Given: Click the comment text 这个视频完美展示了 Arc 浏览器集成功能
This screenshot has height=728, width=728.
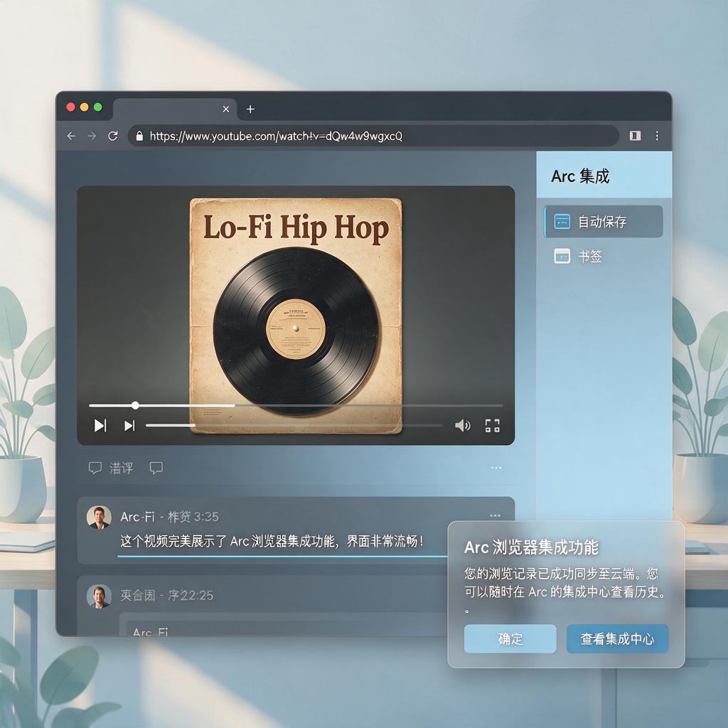Looking at the screenshot, I should tap(272, 541).
